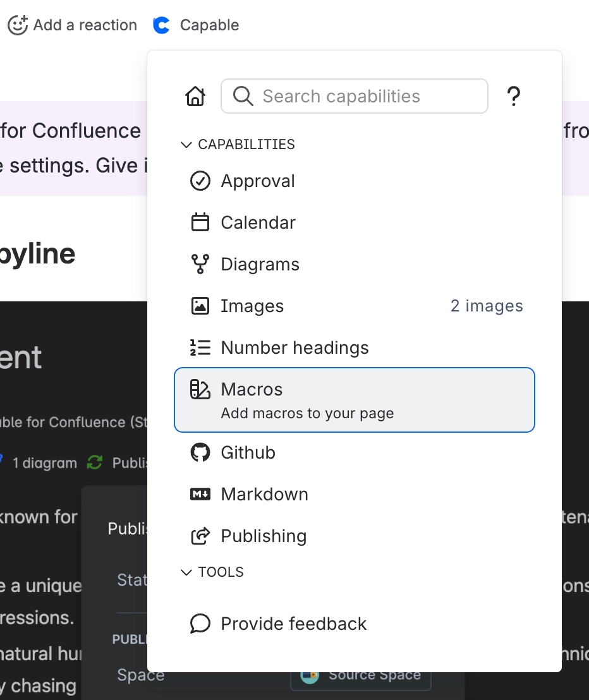Click Add a reaction
Viewport: 589px width, 700px height.
tap(72, 25)
